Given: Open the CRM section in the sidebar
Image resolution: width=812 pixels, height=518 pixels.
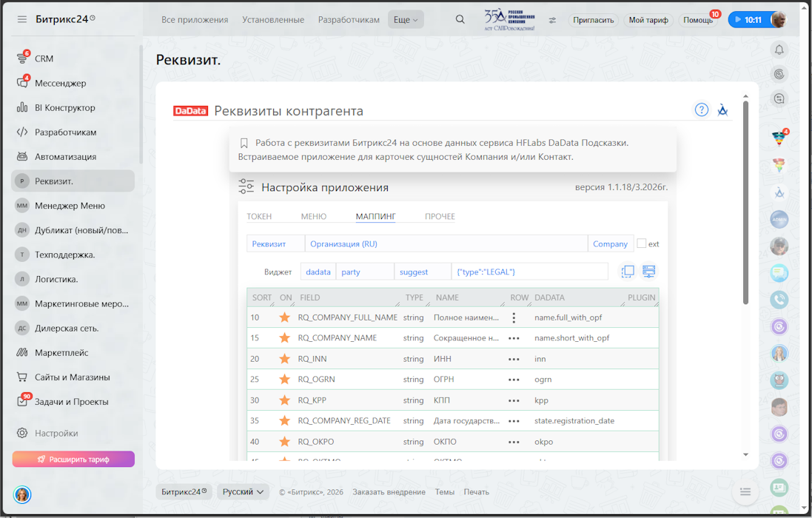Looking at the screenshot, I should [44, 58].
